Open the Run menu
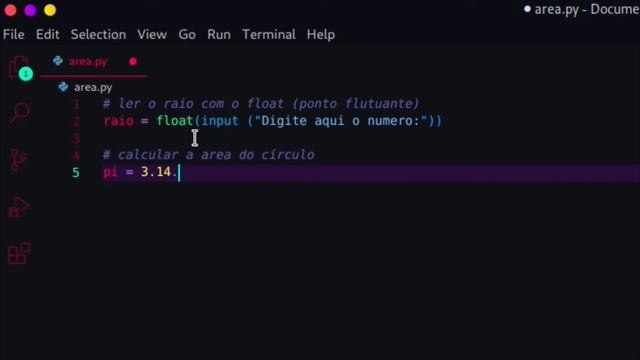The height and width of the screenshot is (360, 640). 219,35
